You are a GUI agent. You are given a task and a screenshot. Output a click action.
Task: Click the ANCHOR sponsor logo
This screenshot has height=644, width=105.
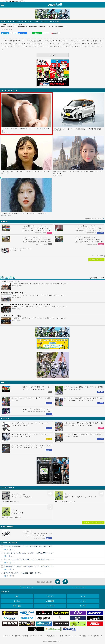61,624
